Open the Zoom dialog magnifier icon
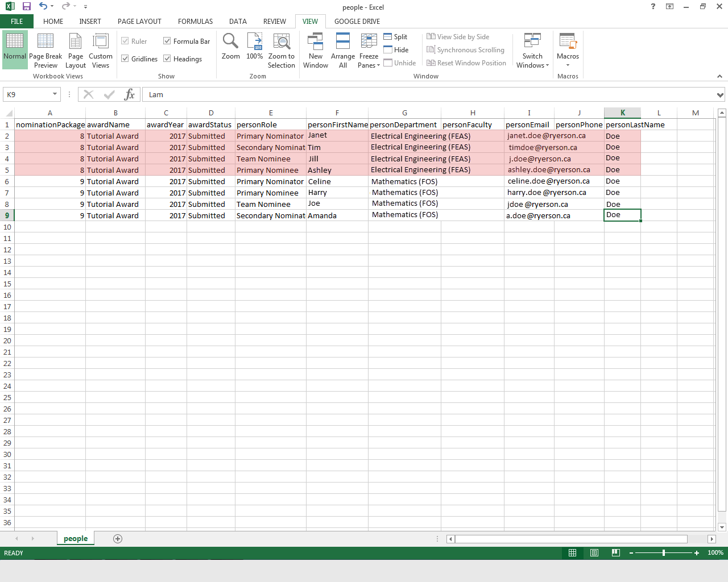Viewport: 728px width, 582px height. point(230,41)
